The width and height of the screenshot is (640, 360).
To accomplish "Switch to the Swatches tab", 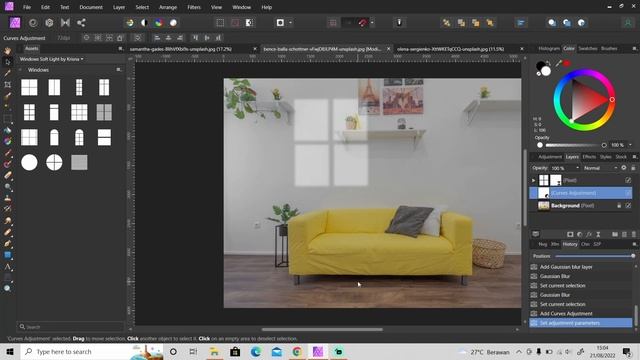I will tap(588, 49).
